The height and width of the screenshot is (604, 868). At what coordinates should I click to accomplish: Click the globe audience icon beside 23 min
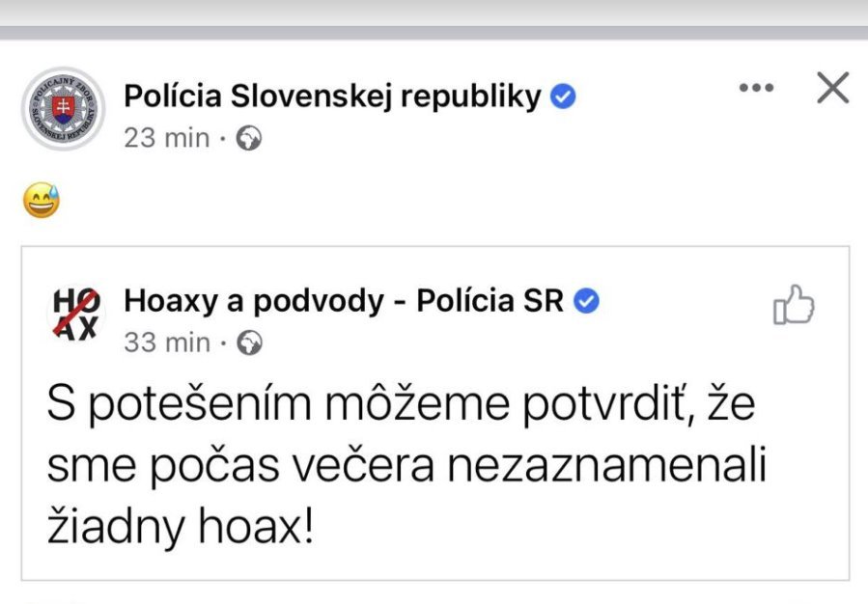tap(249, 139)
